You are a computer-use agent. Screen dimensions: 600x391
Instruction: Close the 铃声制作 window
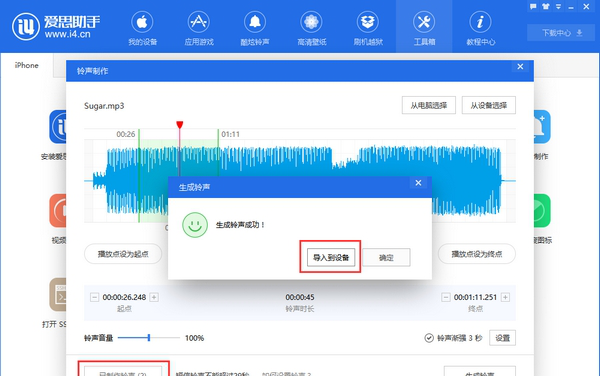click(x=520, y=67)
